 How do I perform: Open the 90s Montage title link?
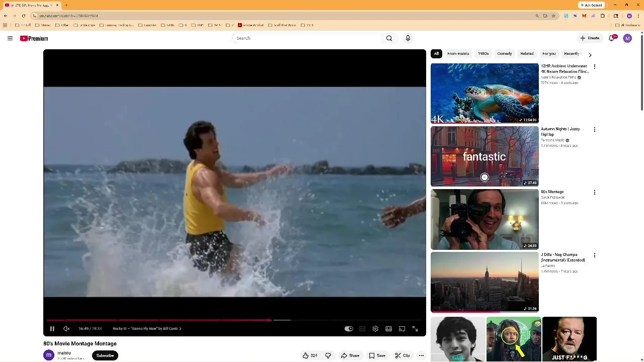(x=552, y=192)
